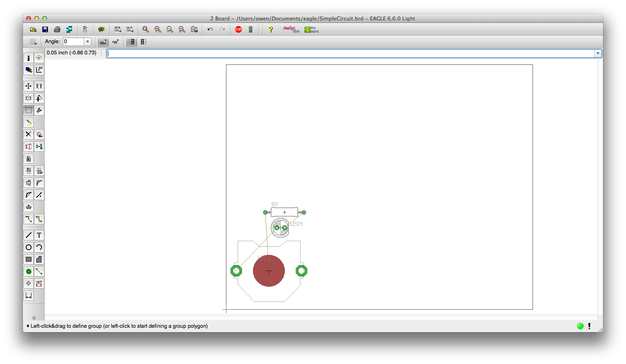Toggle the second command button layout option
This screenshot has width=626, height=364.
click(143, 41)
